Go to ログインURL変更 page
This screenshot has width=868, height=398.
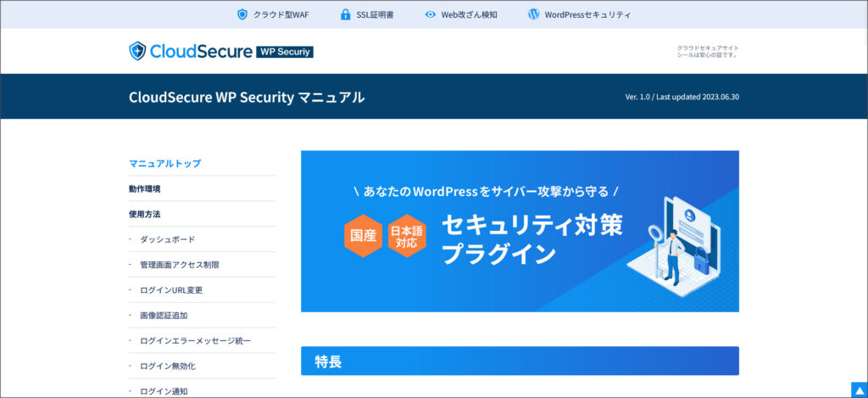point(171,290)
